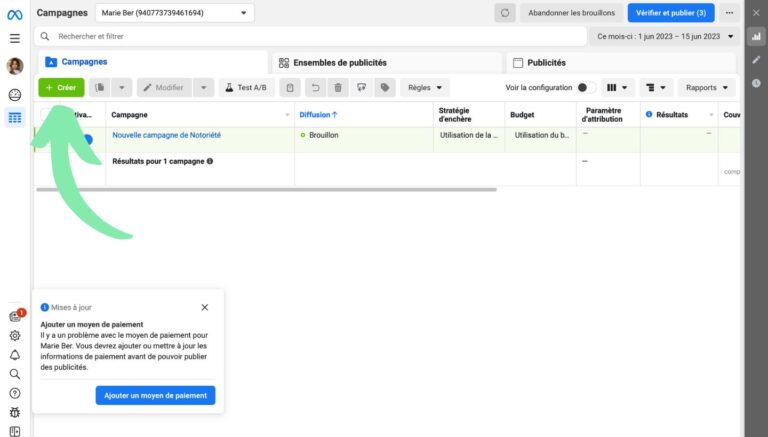Click the pencil edit icon in right panel

tap(756, 60)
